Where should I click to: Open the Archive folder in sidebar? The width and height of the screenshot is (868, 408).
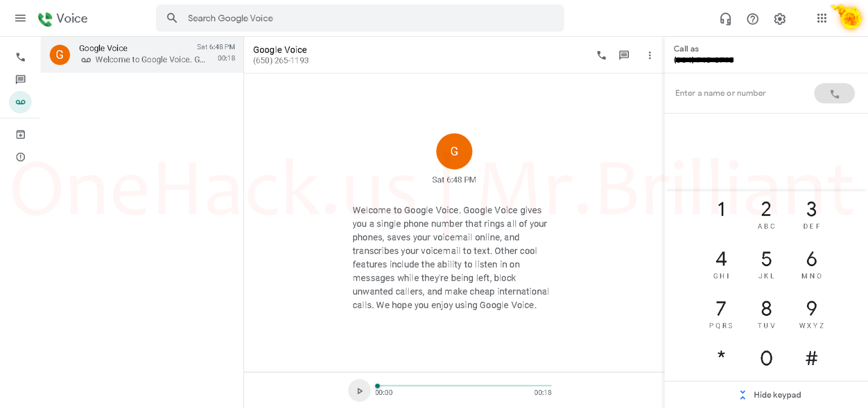click(x=20, y=134)
